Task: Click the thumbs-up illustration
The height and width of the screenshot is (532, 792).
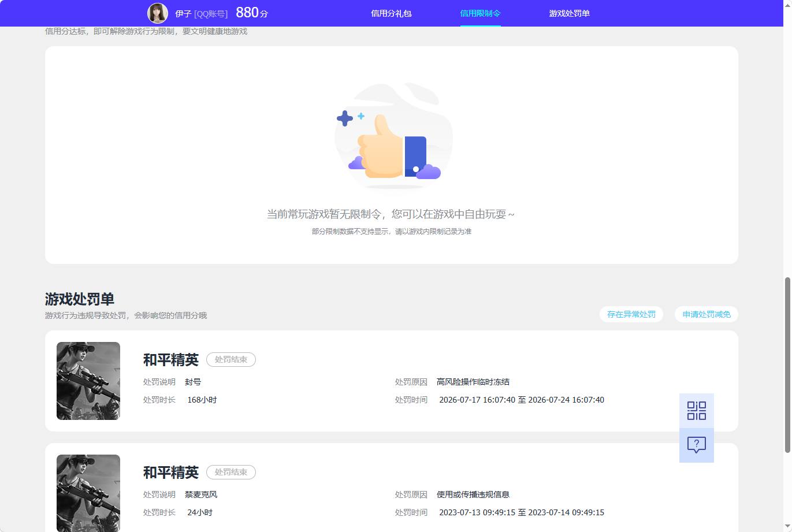Action: (394, 136)
